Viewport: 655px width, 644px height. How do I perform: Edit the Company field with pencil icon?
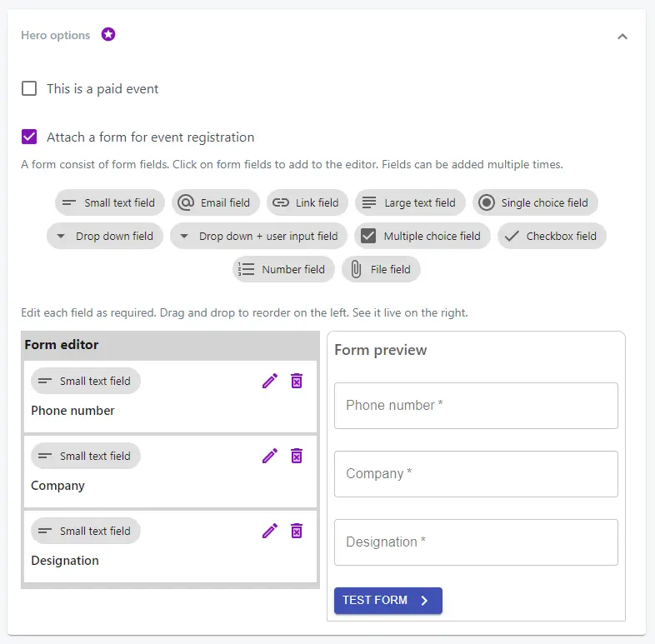tap(270, 456)
